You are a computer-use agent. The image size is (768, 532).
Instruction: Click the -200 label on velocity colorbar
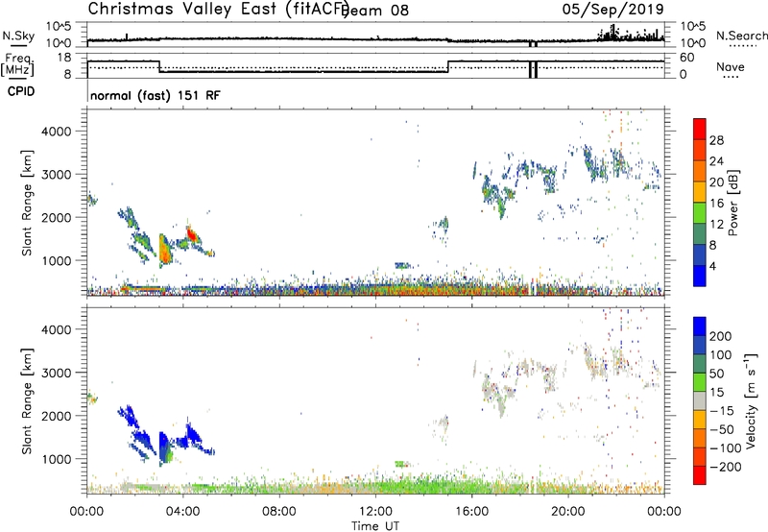(727, 467)
